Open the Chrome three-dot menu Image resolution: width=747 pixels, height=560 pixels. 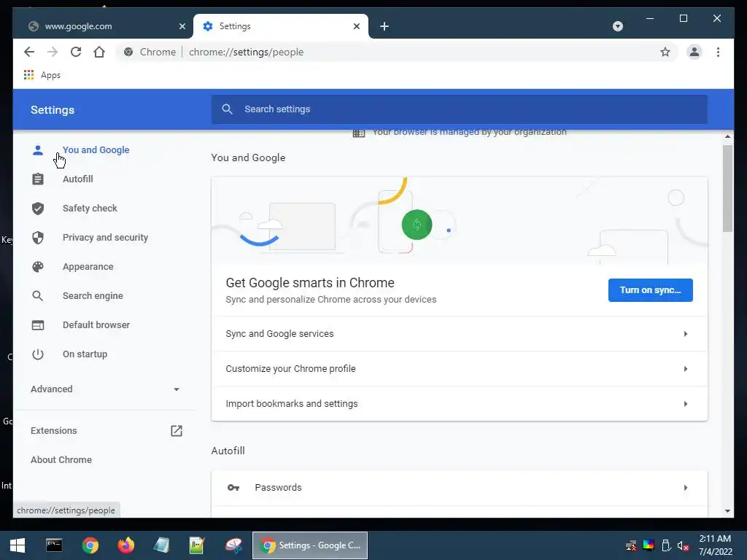tap(718, 52)
